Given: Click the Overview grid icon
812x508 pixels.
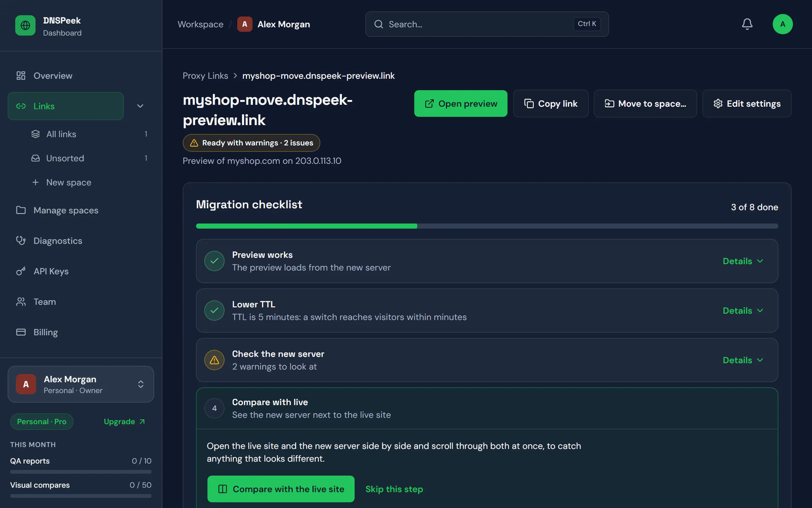Looking at the screenshot, I should (21, 76).
